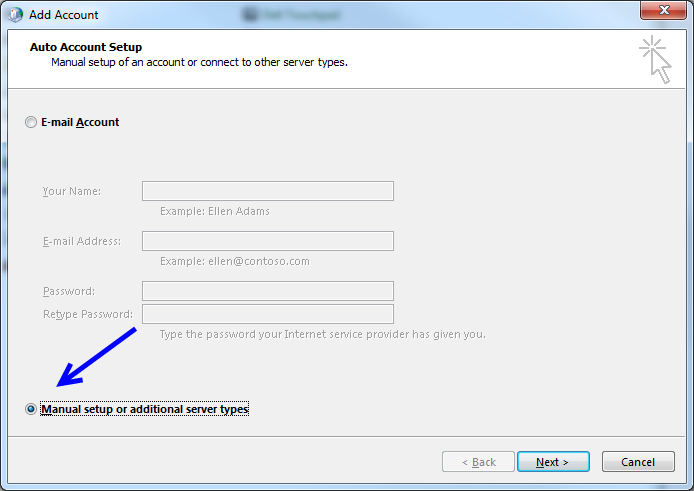Click the Next button
The width and height of the screenshot is (694, 491).
tap(553, 462)
